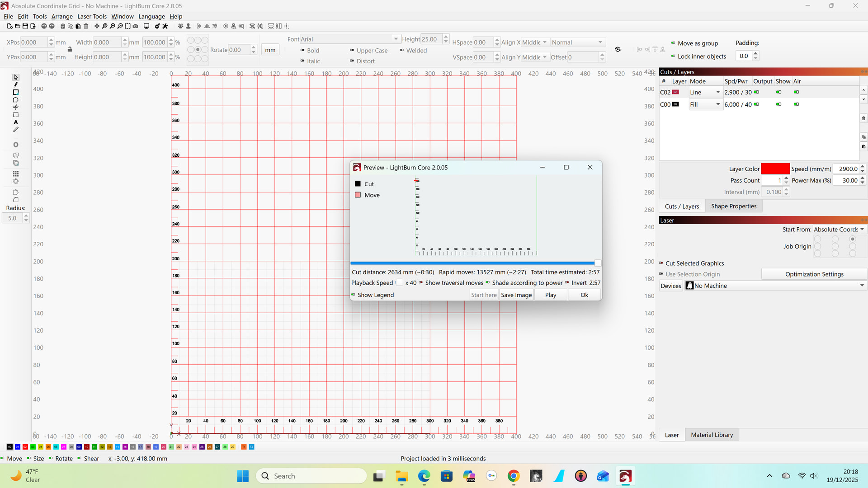Click the Preview monitor icon in toolbar
Image resolution: width=868 pixels, height=488 pixels.
[x=146, y=26]
